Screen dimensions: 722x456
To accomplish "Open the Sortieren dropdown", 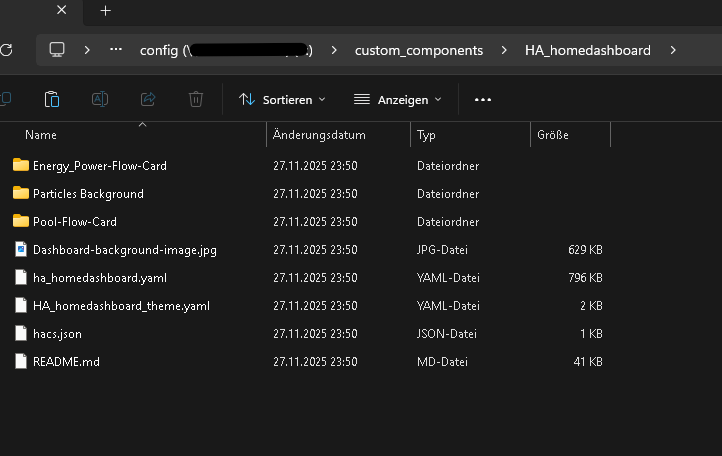I will coord(282,99).
